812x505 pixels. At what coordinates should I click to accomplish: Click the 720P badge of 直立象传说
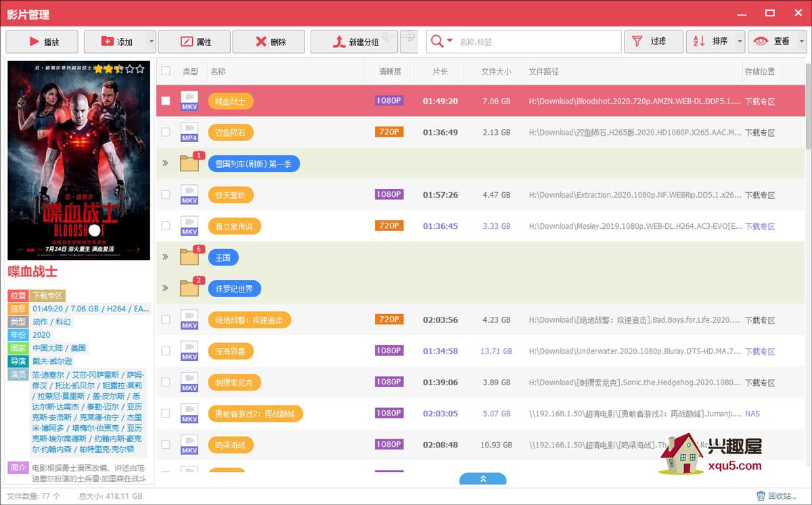tap(389, 225)
